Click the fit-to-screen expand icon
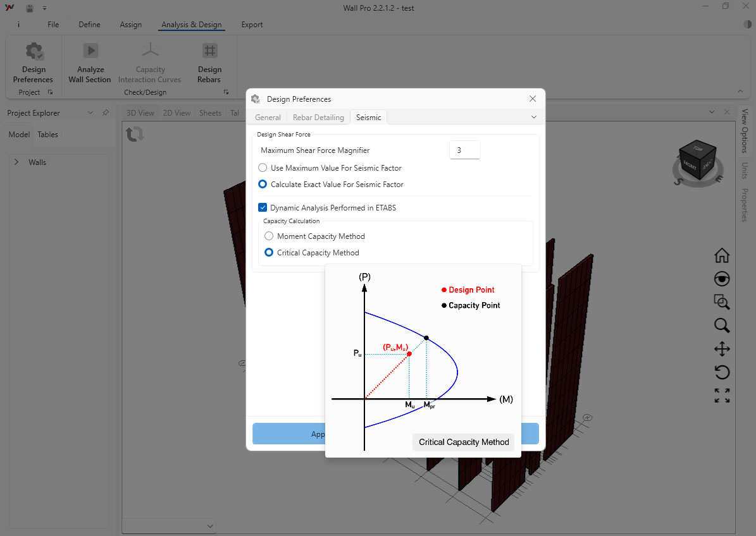The image size is (756, 536). point(722,396)
